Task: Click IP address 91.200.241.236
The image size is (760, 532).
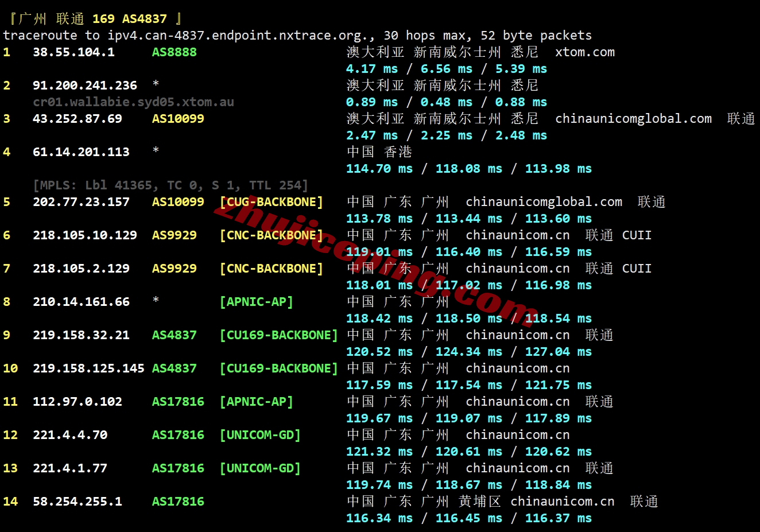Action: point(85,86)
